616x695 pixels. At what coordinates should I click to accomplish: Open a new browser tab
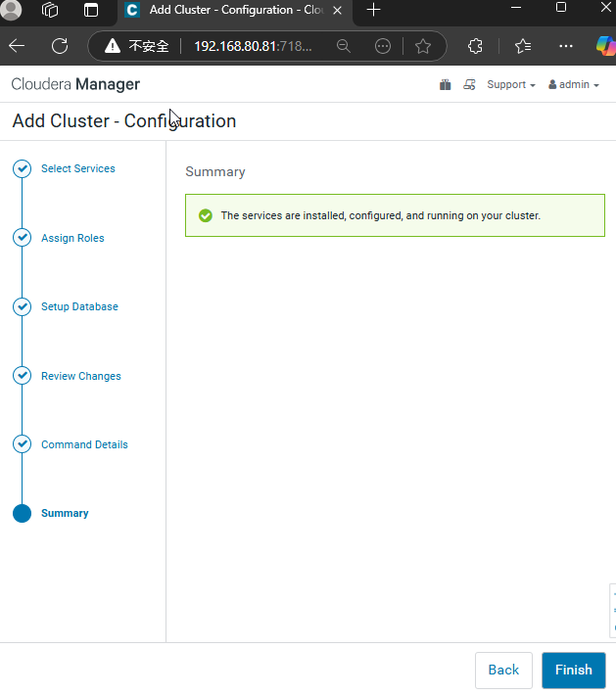tap(374, 10)
